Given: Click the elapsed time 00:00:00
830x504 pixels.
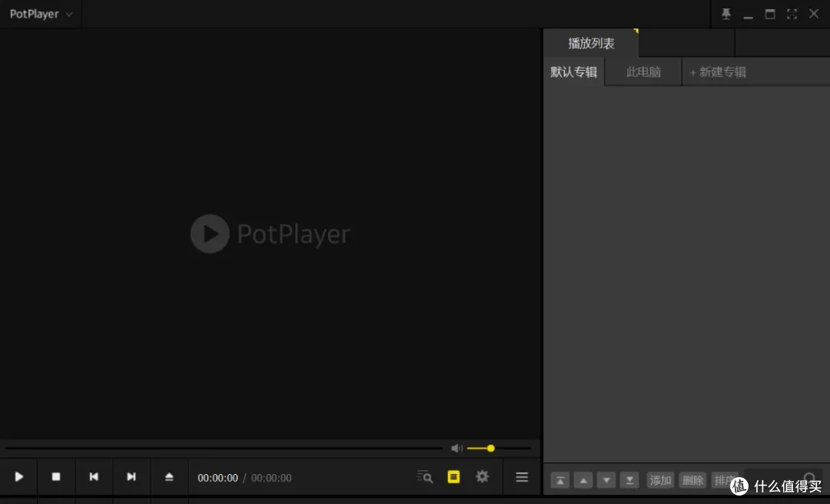Looking at the screenshot, I should coord(217,478).
